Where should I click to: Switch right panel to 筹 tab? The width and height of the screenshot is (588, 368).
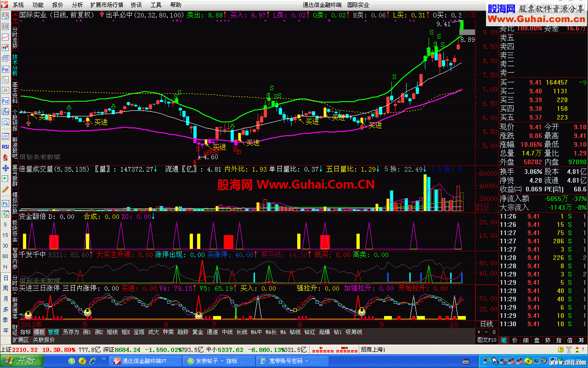click(581, 340)
